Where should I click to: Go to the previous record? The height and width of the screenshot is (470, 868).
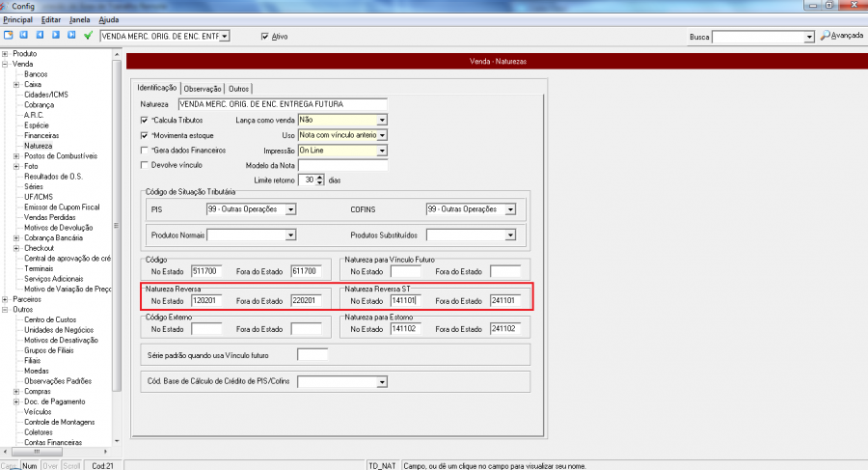41,36
